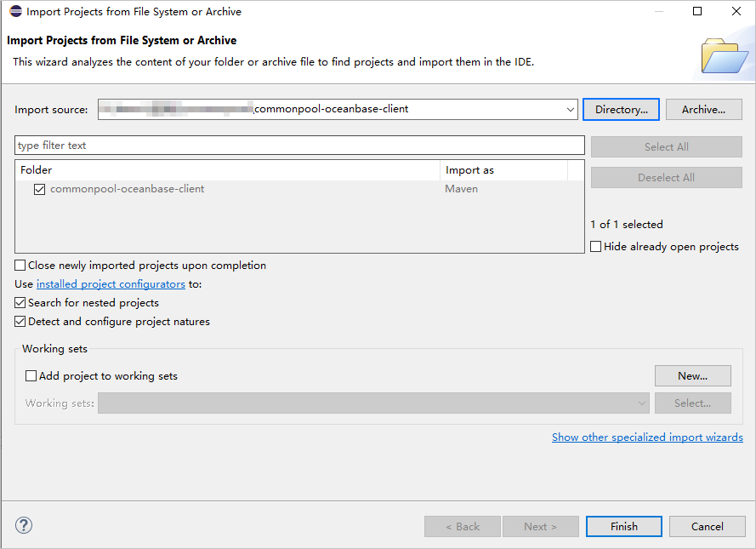This screenshot has width=756, height=549.
Task: Expand the Import source dropdown
Action: [571, 110]
